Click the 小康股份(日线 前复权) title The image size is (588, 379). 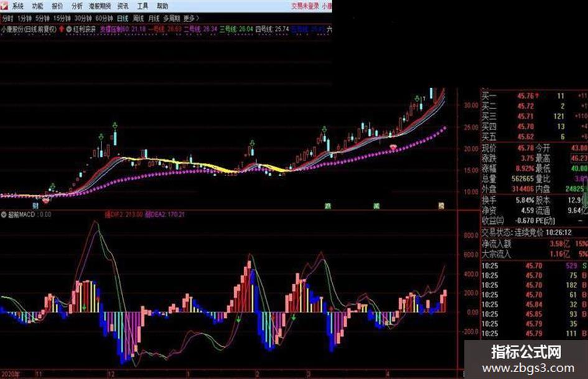[x=29, y=29]
